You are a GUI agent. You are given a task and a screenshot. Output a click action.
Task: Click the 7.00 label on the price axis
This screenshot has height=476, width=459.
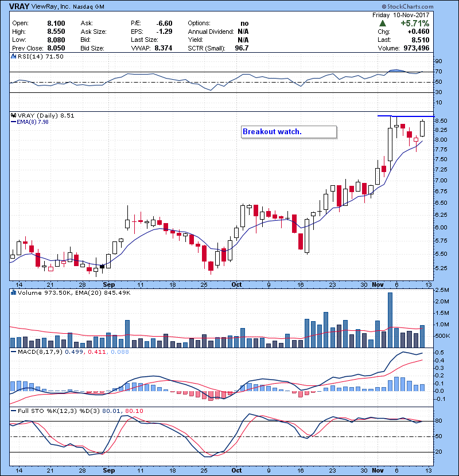point(441,180)
